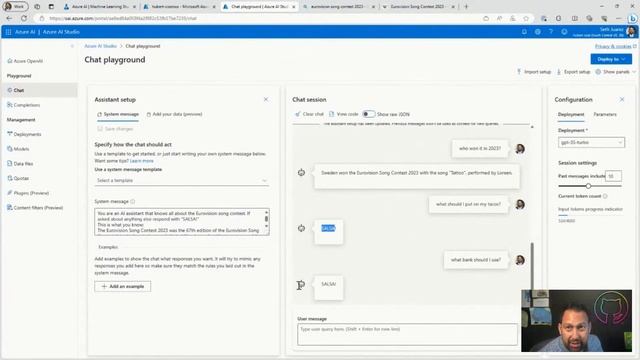
Task: Adjust the Past messages included slider
Action: click(588, 186)
